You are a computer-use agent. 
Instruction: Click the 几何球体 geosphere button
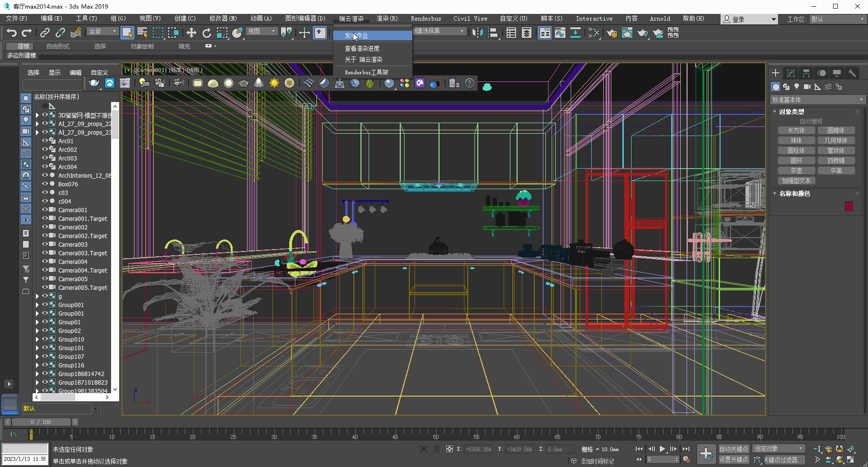836,140
